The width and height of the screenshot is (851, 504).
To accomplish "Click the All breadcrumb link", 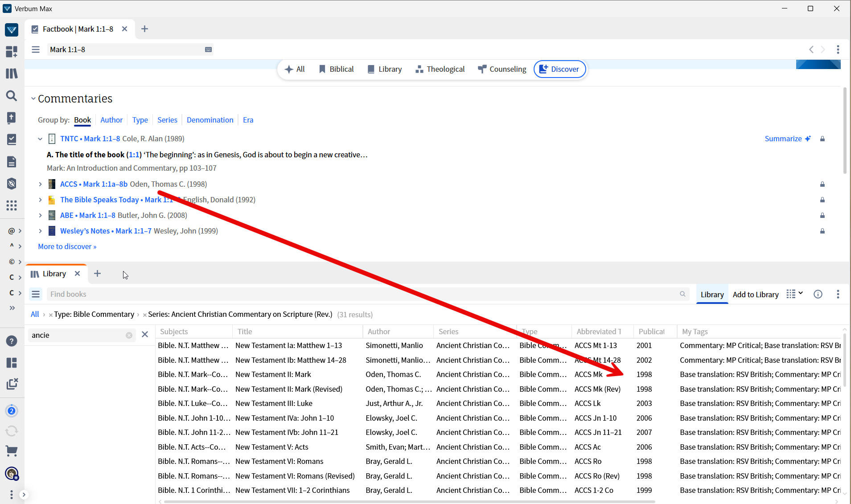I will tap(35, 314).
